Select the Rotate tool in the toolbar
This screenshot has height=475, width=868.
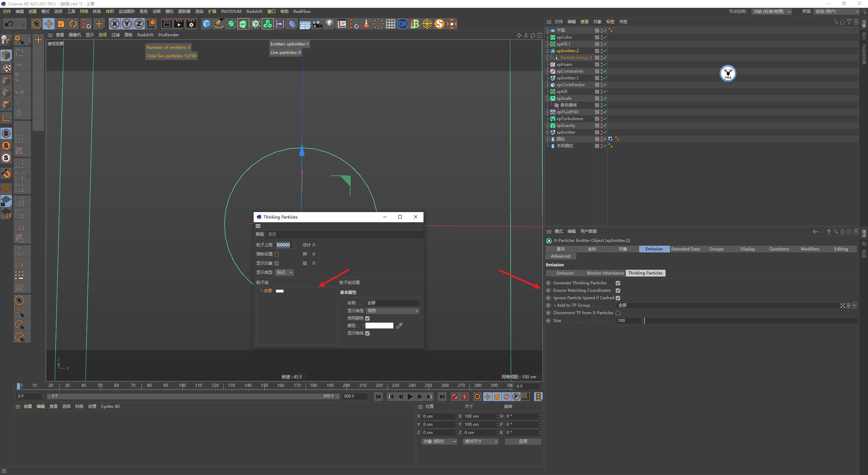(x=73, y=24)
